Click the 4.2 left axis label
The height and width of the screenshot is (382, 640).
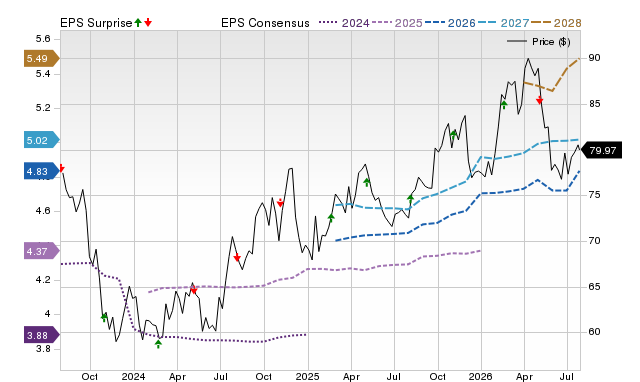(43, 280)
